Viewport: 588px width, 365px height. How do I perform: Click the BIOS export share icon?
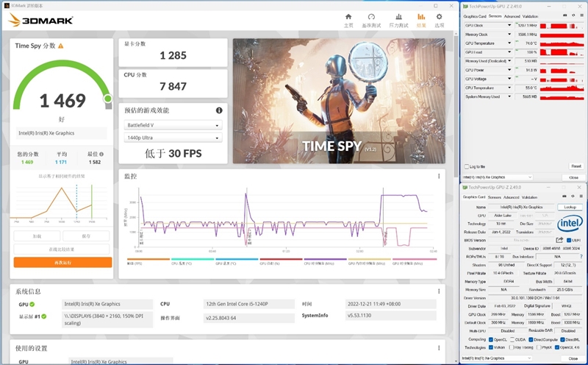pos(559,240)
